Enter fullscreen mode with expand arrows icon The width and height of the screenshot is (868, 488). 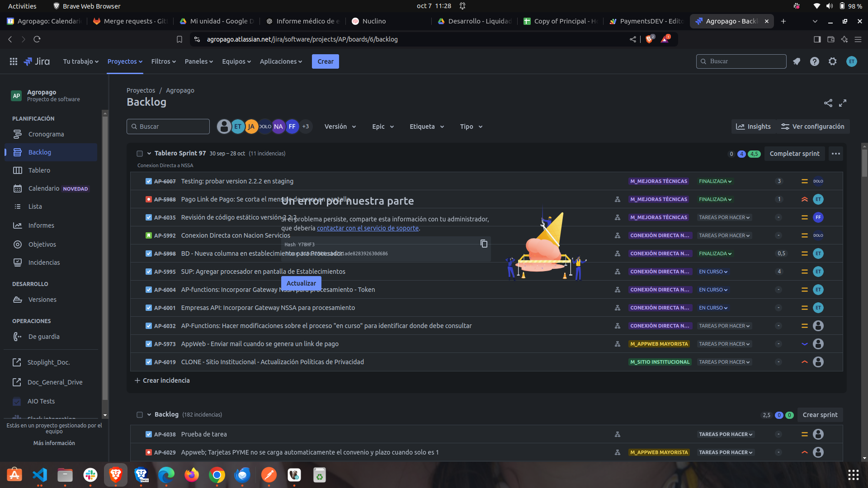tap(843, 103)
